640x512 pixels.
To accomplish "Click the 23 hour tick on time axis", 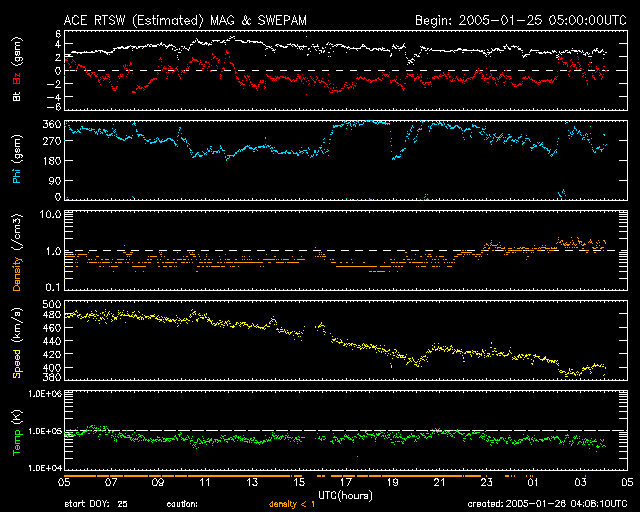I will click(x=487, y=482).
